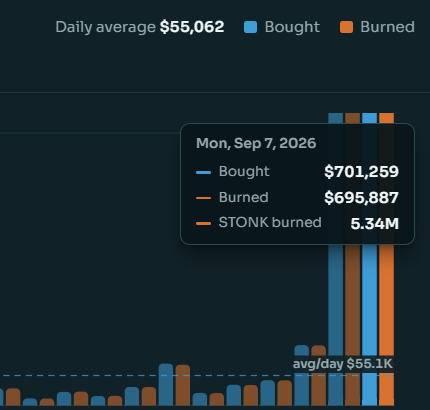Toggle the Bought legend swatch
This screenshot has width=430, height=410.
point(250,27)
